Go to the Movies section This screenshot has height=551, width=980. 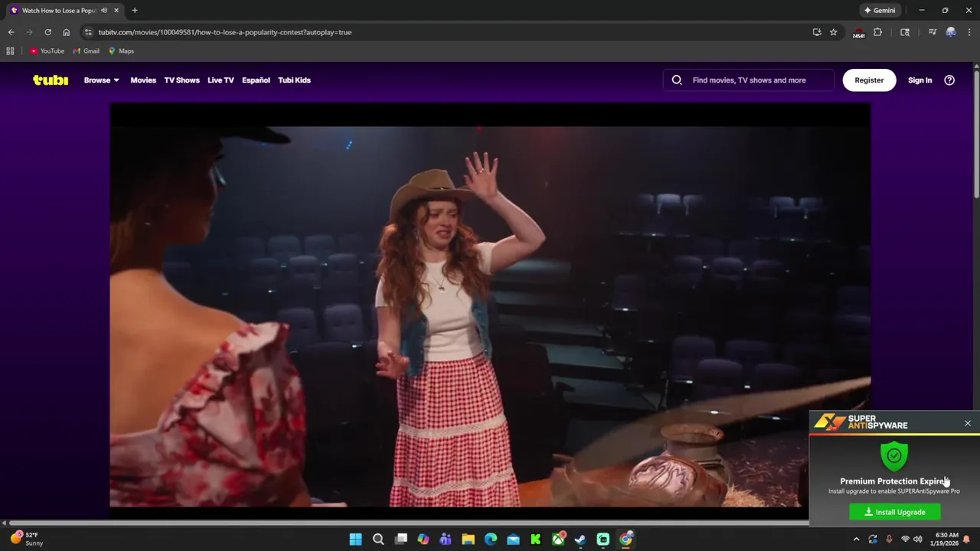tap(143, 80)
